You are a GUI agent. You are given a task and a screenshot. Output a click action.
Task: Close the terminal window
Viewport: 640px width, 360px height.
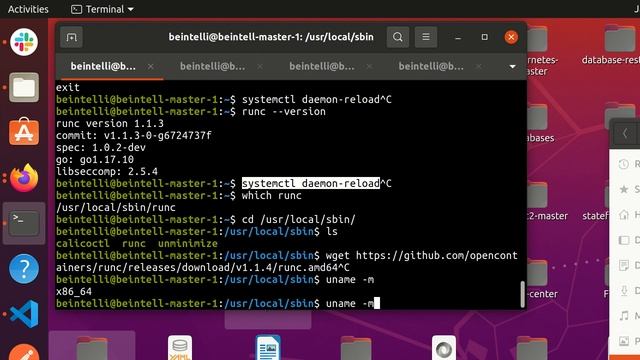(511, 37)
